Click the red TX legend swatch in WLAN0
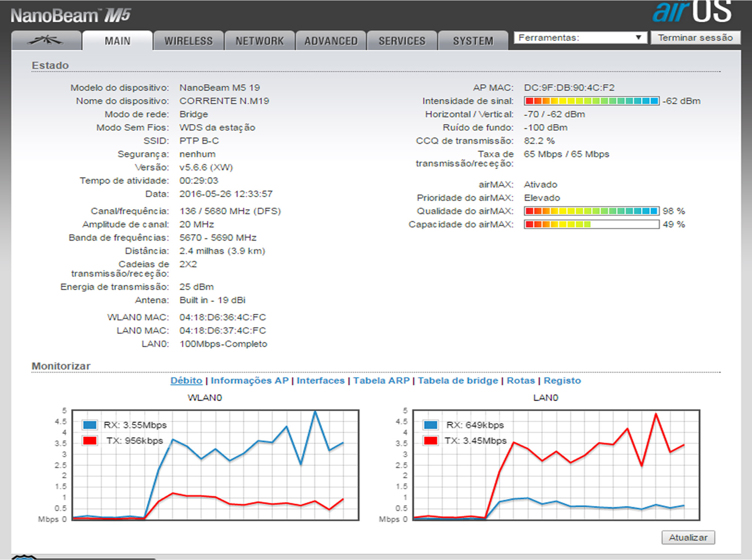 [x=90, y=441]
